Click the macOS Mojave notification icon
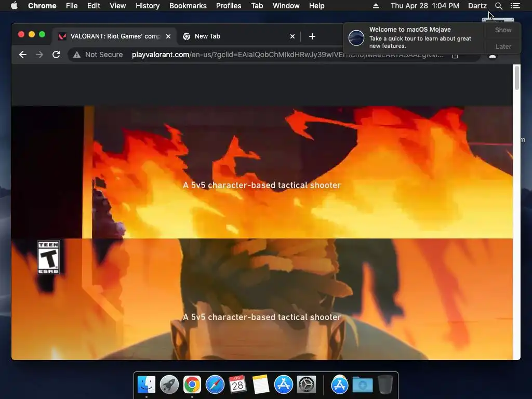 point(356,37)
